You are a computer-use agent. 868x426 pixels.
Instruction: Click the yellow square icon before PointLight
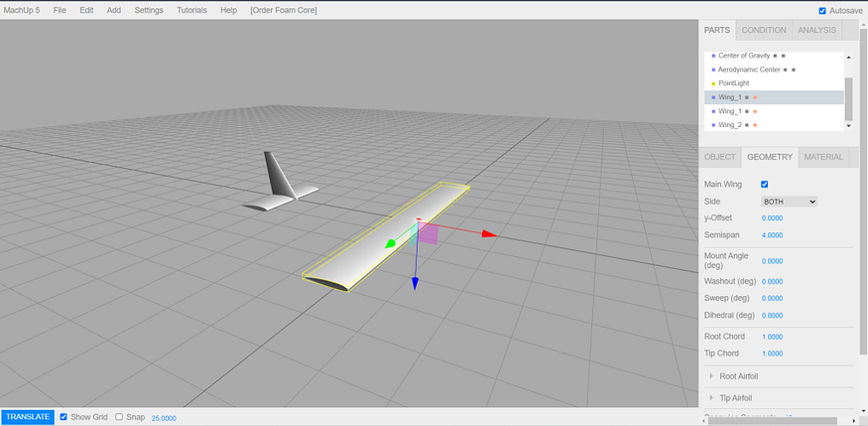713,83
